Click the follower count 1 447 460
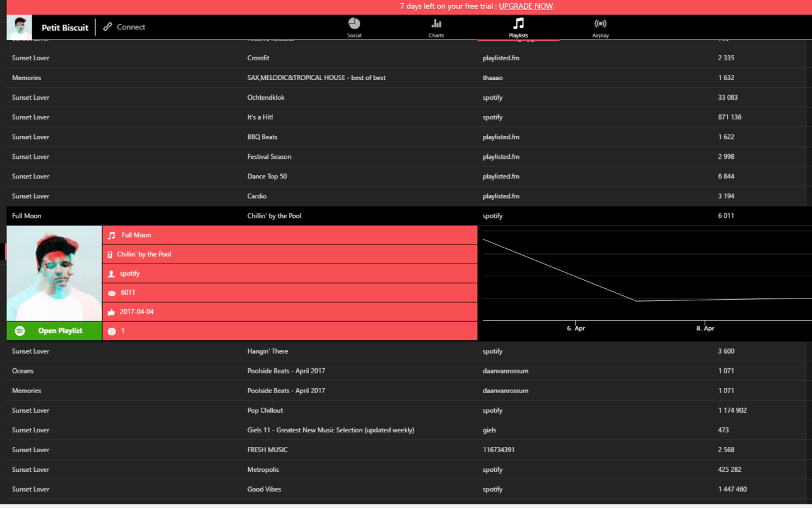812x508 pixels. (732, 489)
